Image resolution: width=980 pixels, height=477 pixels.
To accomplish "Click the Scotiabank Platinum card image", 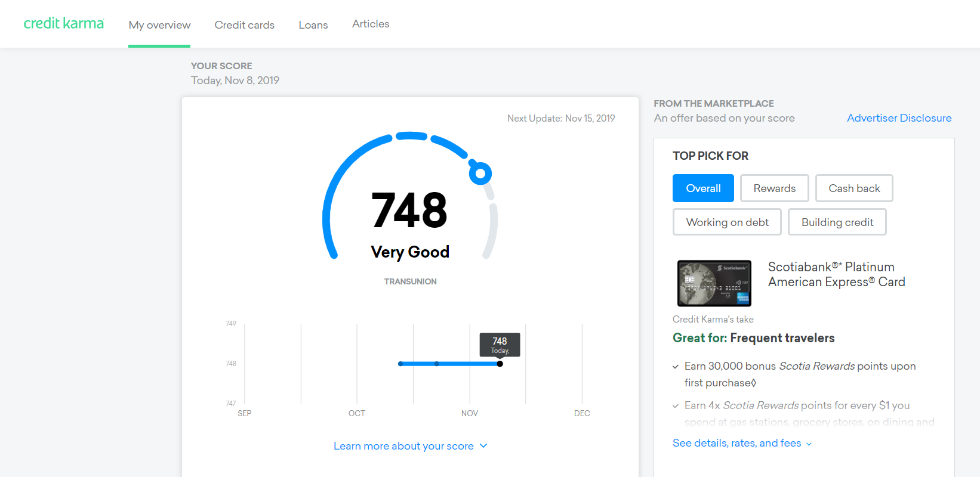I will (714, 283).
